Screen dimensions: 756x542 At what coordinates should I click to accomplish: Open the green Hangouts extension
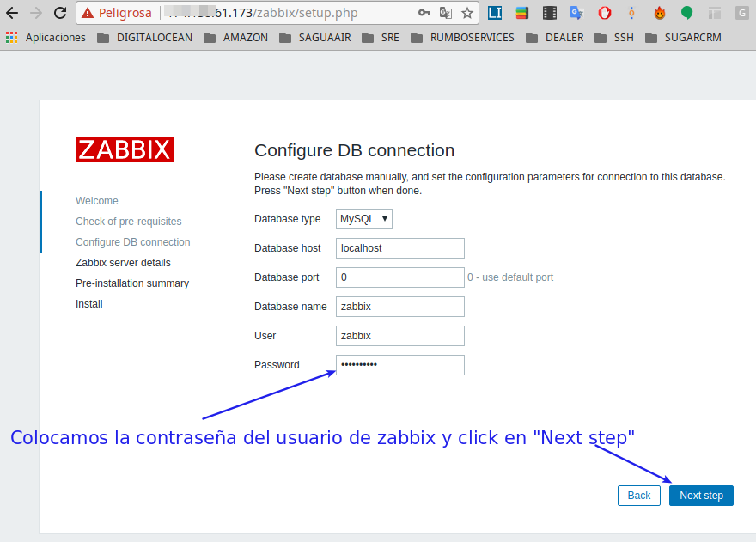(x=687, y=13)
